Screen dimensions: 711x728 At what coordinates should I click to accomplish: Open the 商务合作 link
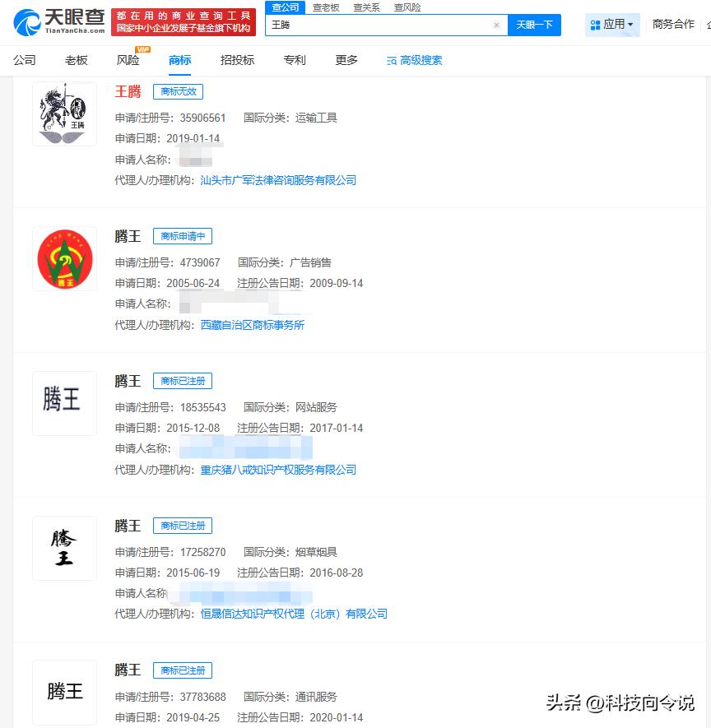point(673,24)
